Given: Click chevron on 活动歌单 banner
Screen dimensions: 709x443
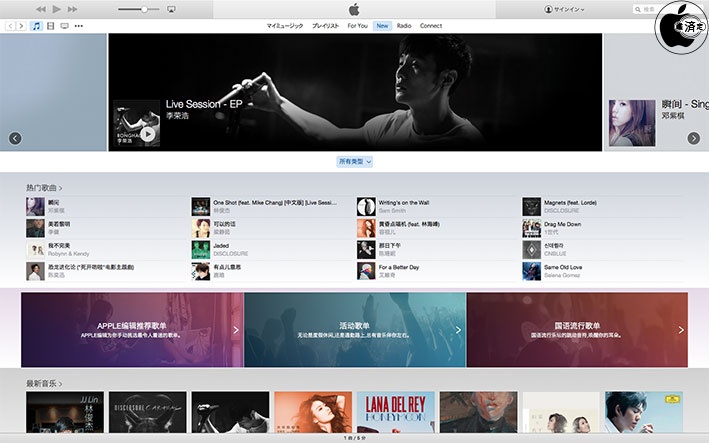Looking at the screenshot, I should coord(458,330).
